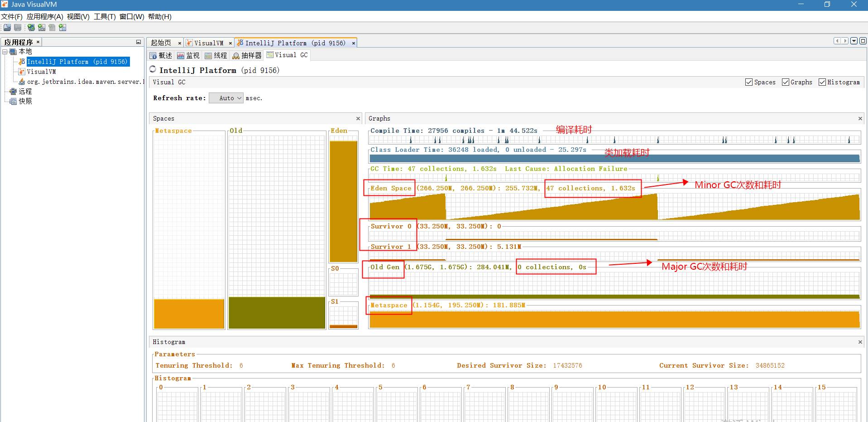Open the 线程 threads subtab
868x422 pixels.
click(216, 55)
